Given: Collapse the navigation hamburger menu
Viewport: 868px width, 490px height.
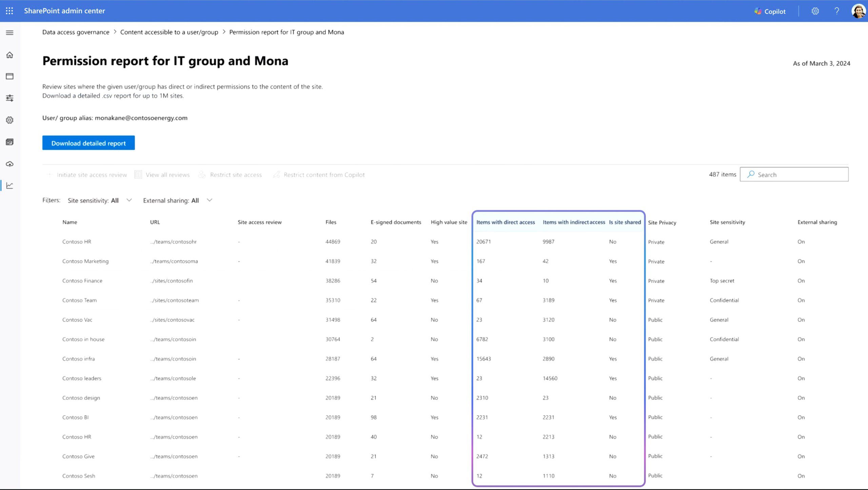Looking at the screenshot, I should pyautogui.click(x=9, y=33).
